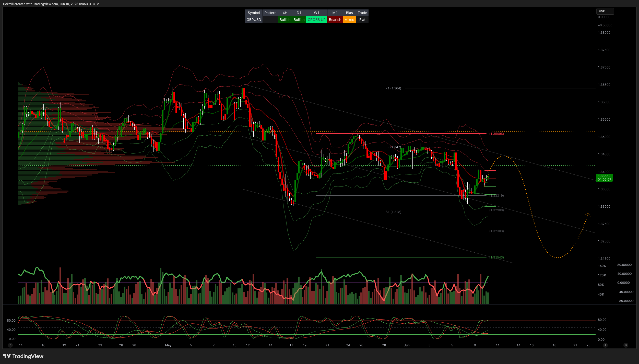Click the TradingView logo
The height and width of the screenshot is (364, 639).
(x=23, y=356)
